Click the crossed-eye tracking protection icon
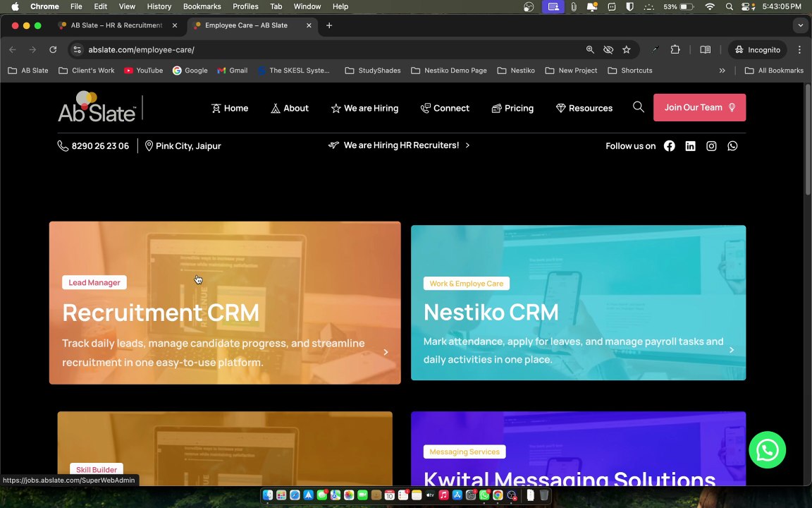This screenshot has height=508, width=812. click(608, 50)
